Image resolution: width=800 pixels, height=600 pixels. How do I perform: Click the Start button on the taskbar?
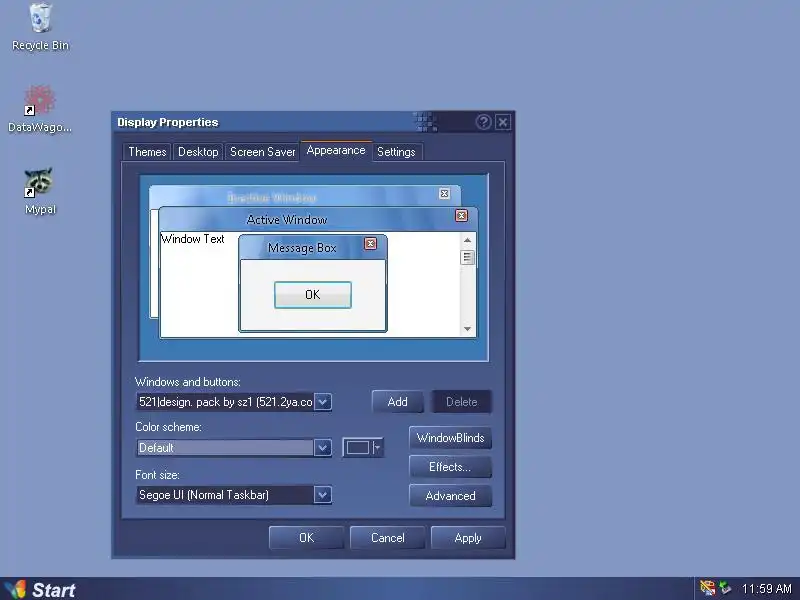[x=40, y=589]
